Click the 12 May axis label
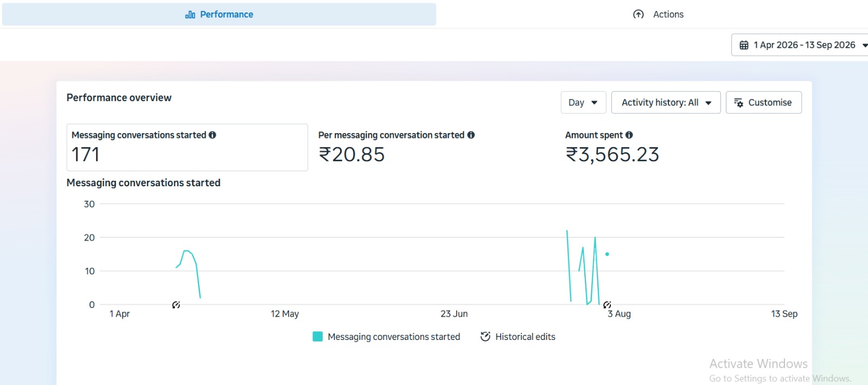Image resolution: width=868 pixels, height=385 pixels. pyautogui.click(x=285, y=314)
